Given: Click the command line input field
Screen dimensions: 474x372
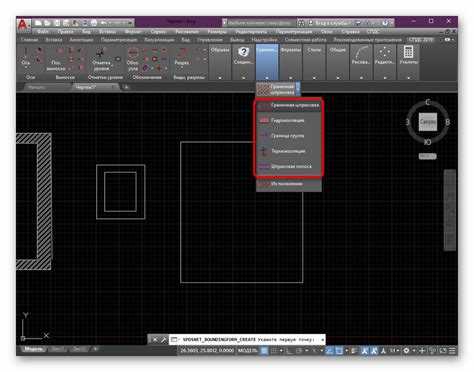Looking at the screenshot, I should (247, 340).
